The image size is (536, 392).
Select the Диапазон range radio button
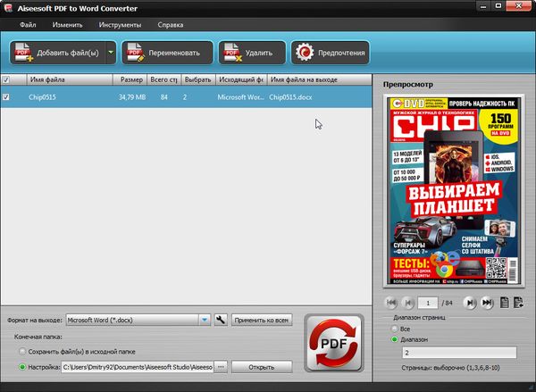tap(395, 339)
